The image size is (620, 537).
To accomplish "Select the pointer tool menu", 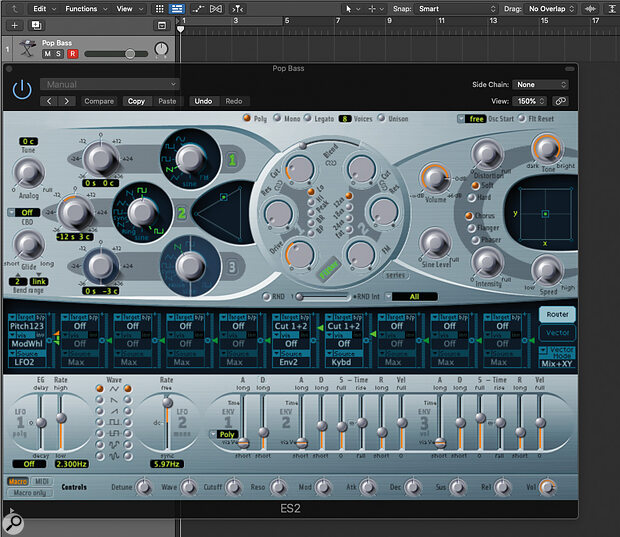I will click(351, 9).
